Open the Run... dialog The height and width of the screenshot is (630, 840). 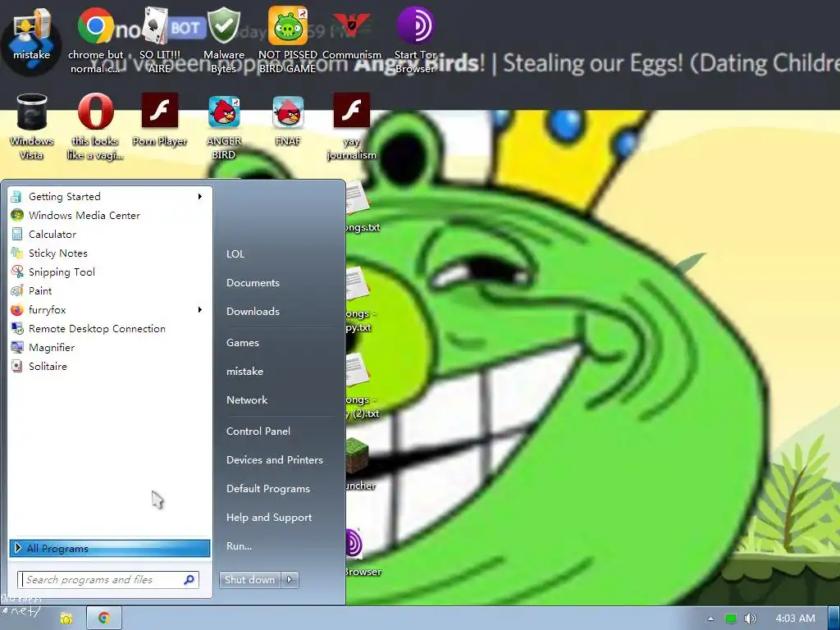tap(239, 546)
